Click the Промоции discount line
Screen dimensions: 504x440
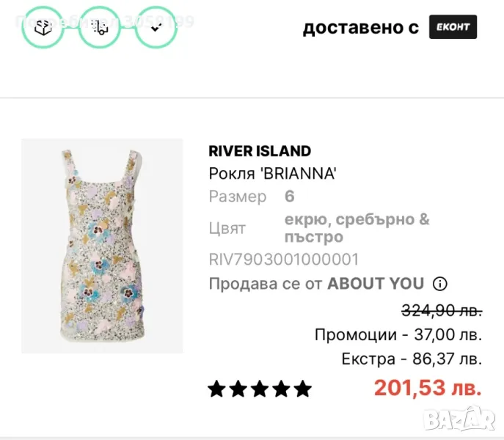coord(398,335)
